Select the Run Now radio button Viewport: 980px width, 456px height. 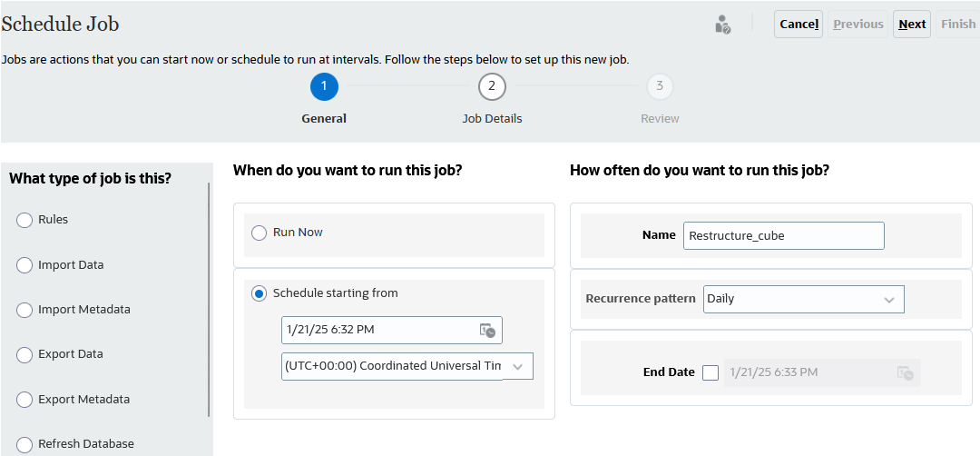(259, 233)
